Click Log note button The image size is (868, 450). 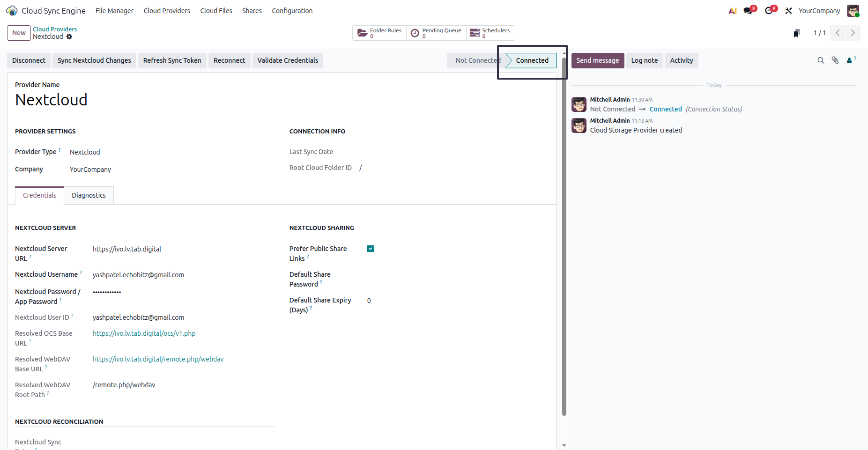(x=645, y=60)
